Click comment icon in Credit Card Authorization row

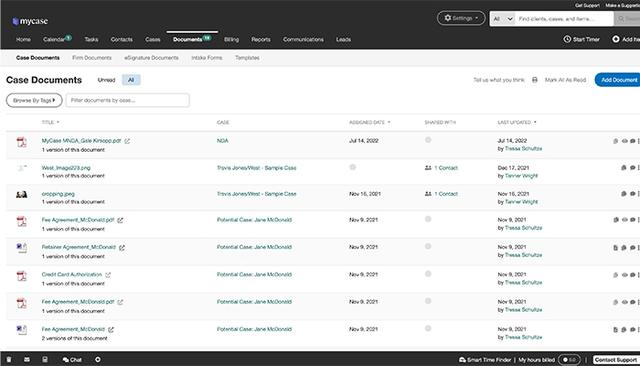(x=632, y=275)
